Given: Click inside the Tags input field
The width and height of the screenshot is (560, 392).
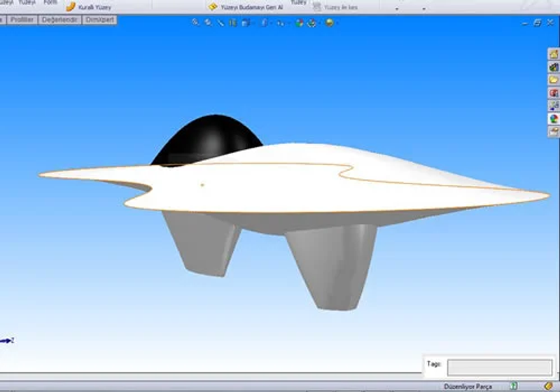Looking at the screenshot, I should click(500, 367).
